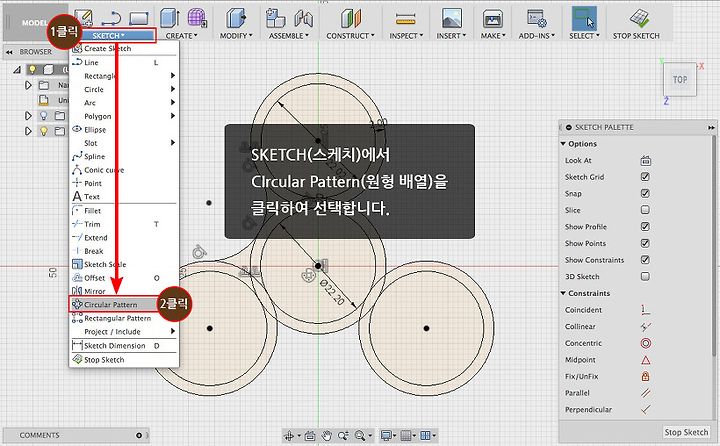Click the Insert image icon
This screenshot has height=446, width=720.
pos(451,18)
